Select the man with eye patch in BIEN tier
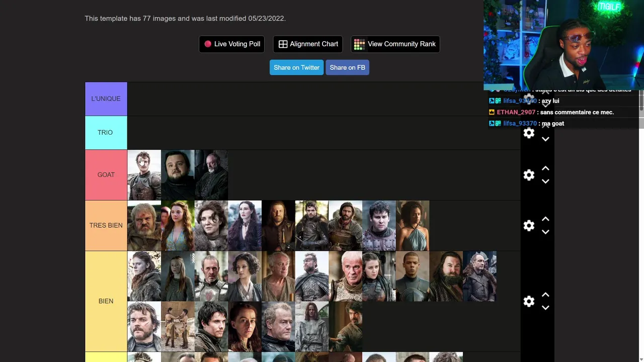The image size is (644, 362). [x=312, y=276]
